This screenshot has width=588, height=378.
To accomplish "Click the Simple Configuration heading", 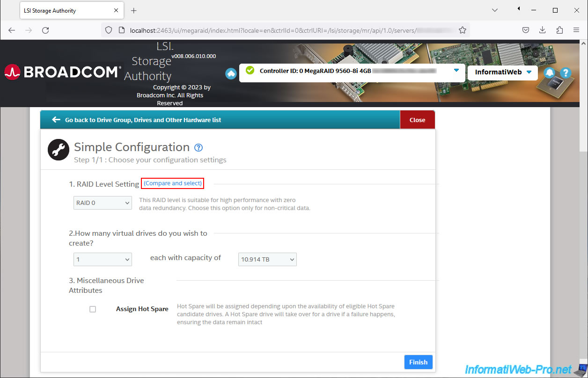I will tap(132, 147).
